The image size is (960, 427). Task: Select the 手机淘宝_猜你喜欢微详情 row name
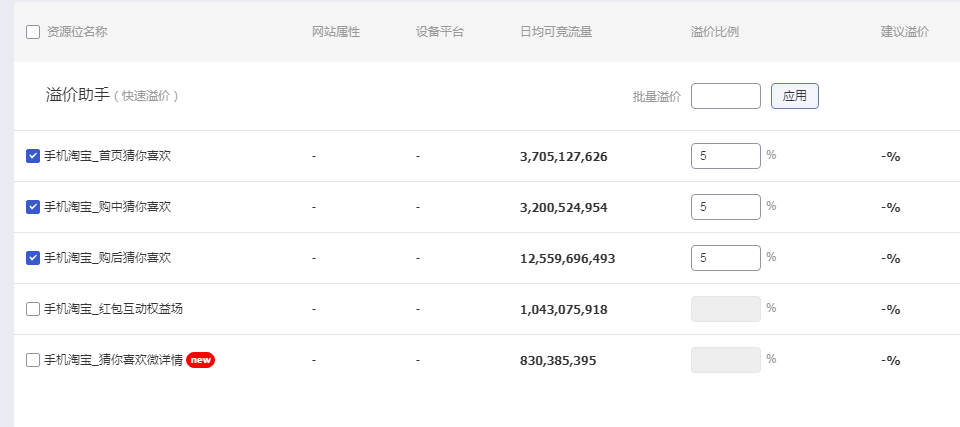click(x=113, y=360)
